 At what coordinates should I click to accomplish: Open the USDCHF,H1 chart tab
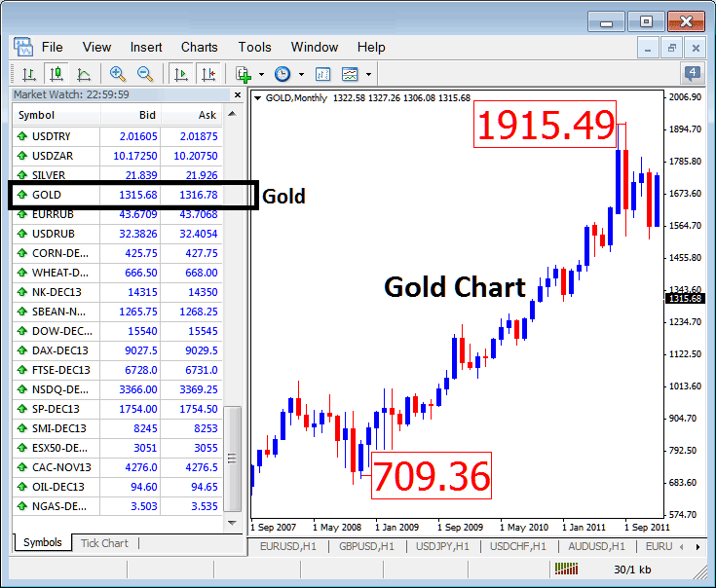[518, 546]
